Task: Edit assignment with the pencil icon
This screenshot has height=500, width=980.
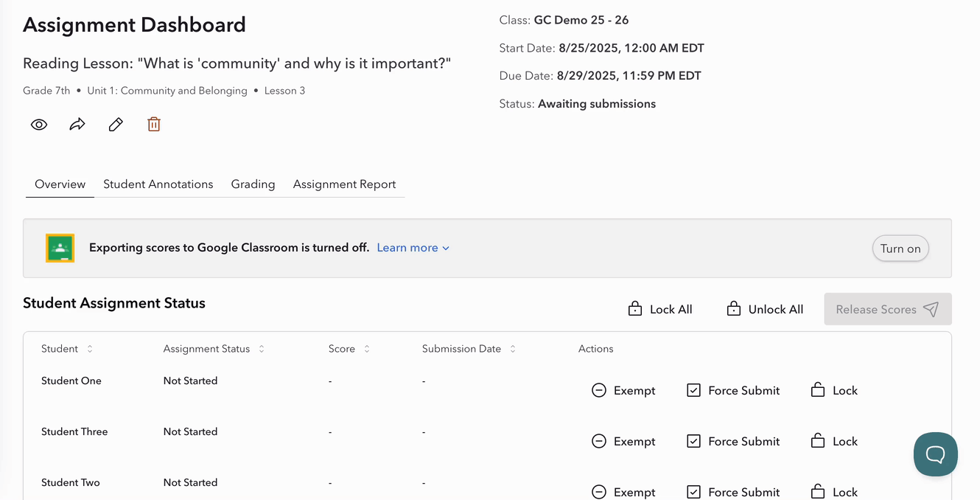Action: 116,125
